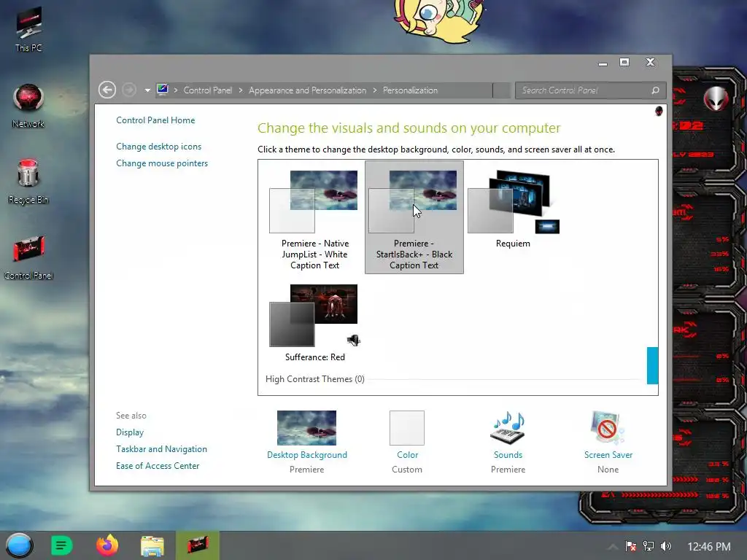Click Appearance and Personalization breadcrumb
Screen dimensions: 747x560
307,90
